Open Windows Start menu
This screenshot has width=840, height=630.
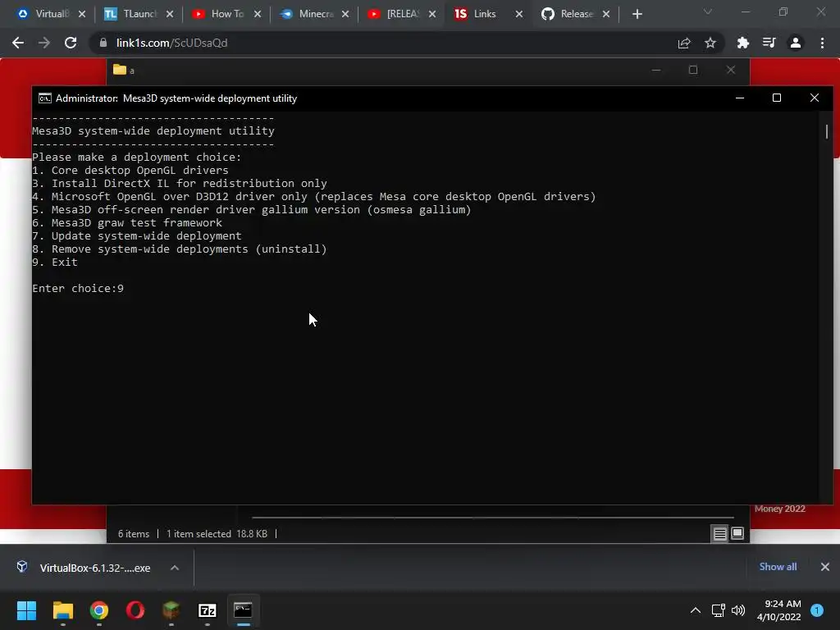coord(26,610)
